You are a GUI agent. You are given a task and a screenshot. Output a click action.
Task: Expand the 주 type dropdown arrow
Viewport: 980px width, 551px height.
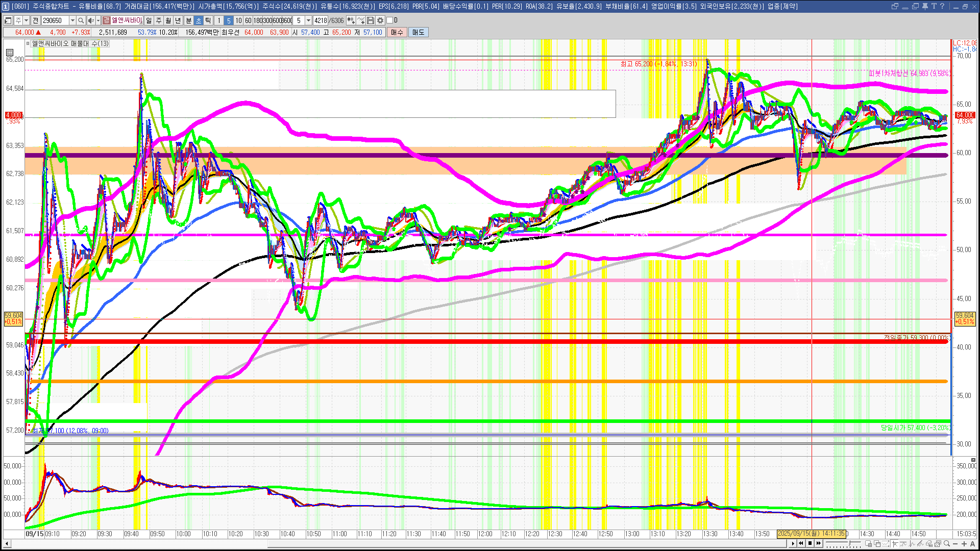(x=26, y=20)
